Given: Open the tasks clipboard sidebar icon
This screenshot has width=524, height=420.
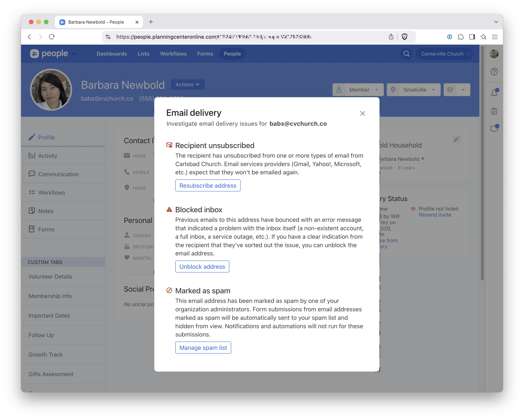Looking at the screenshot, I should 494,111.
